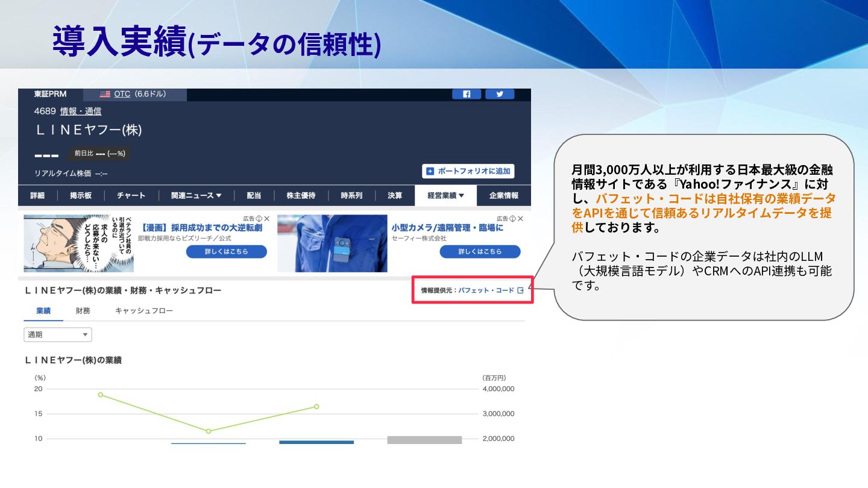Open the 【漫画】採用成功までの大逆転劇 ad headline
The image size is (868, 488).
tap(201, 228)
